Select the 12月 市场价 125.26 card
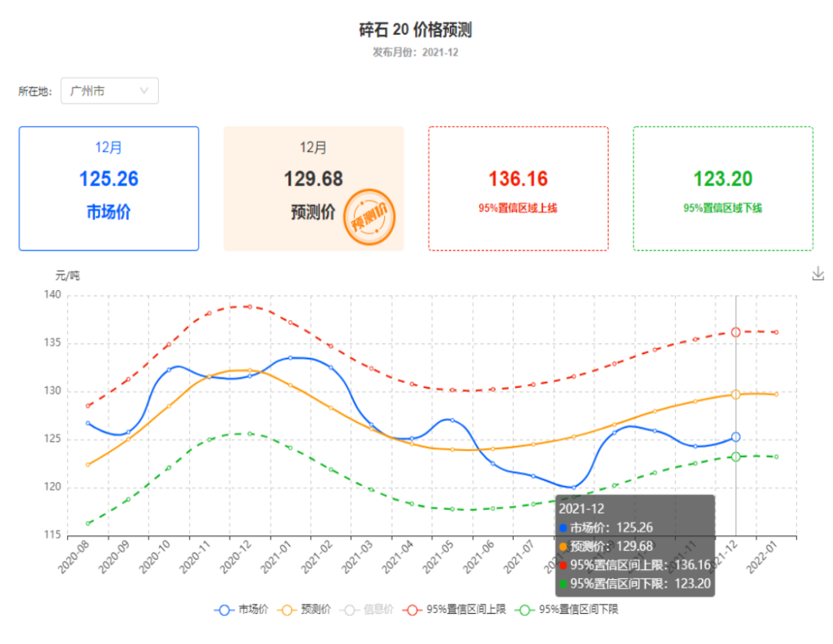The image size is (833, 644). point(109,188)
